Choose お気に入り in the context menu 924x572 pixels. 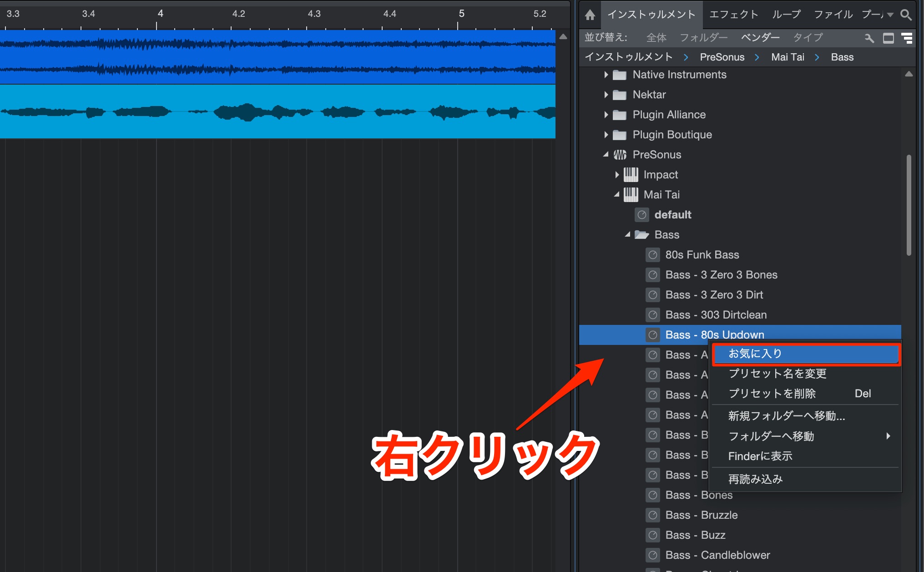[x=806, y=354]
